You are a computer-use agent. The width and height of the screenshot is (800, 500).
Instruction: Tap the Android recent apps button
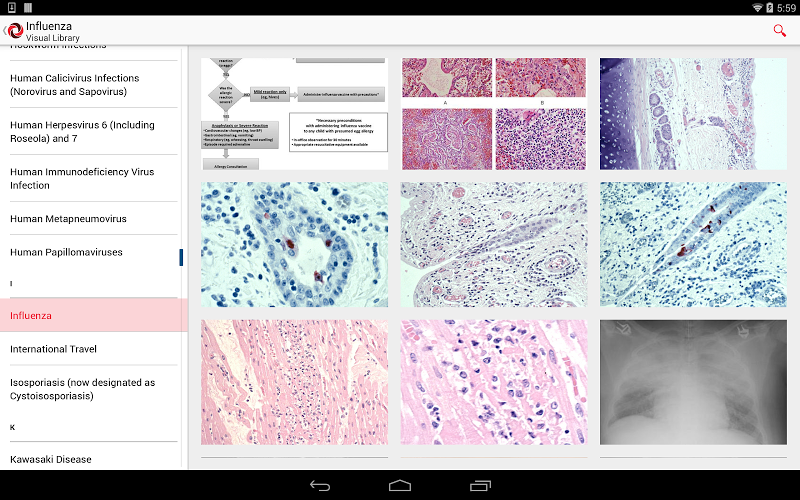(480, 485)
